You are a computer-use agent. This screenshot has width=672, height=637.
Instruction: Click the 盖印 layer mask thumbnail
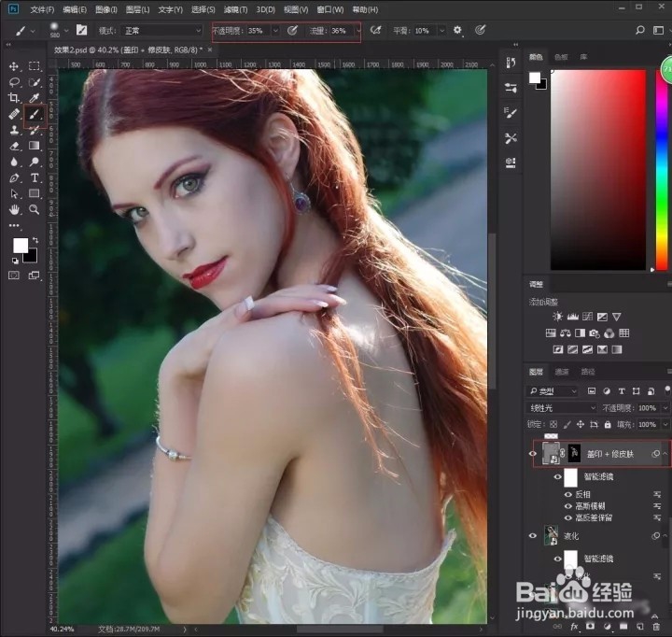tap(574, 453)
